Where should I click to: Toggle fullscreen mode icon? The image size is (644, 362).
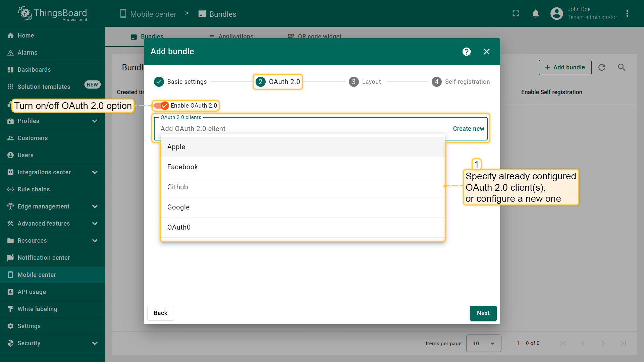point(516,14)
